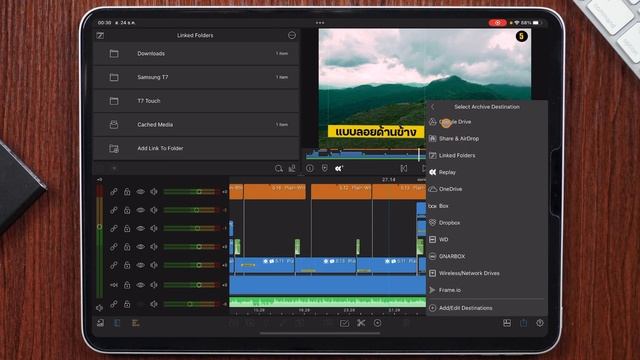Open the T7 Touch linked folder
The image size is (640, 360).
pyautogui.click(x=196, y=101)
